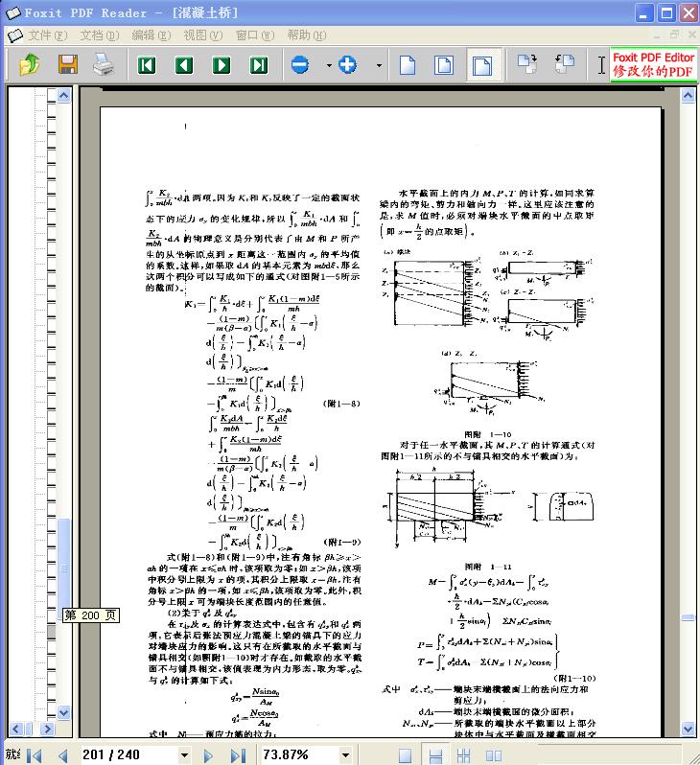Go to next page using green toolbar arrow

point(222,65)
